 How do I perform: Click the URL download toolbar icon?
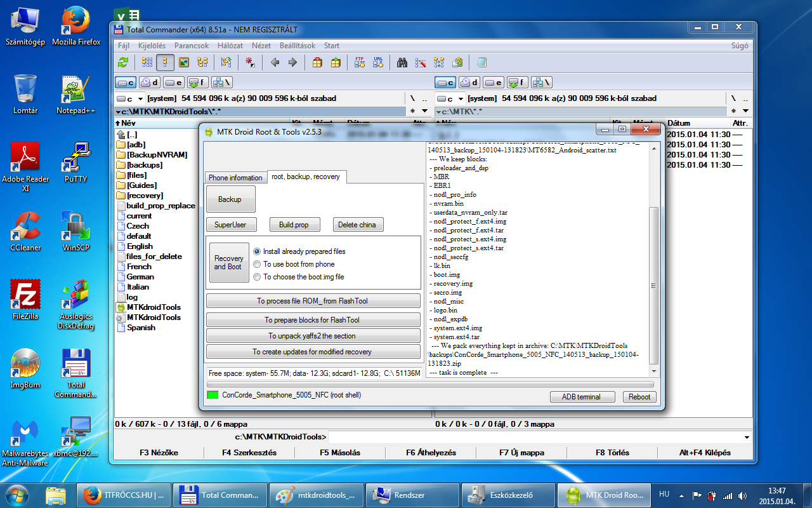[378, 62]
